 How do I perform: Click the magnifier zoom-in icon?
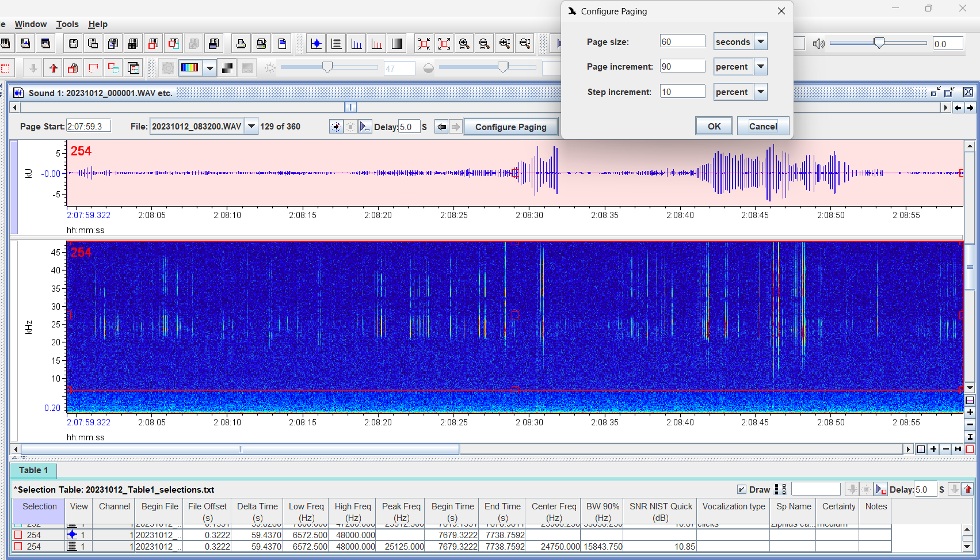pyautogui.click(x=464, y=44)
